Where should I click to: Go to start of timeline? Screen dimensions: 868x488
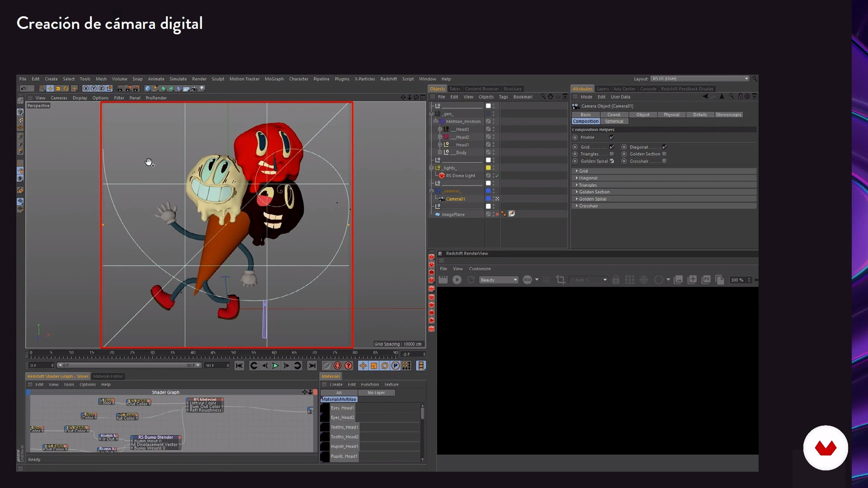click(x=239, y=366)
